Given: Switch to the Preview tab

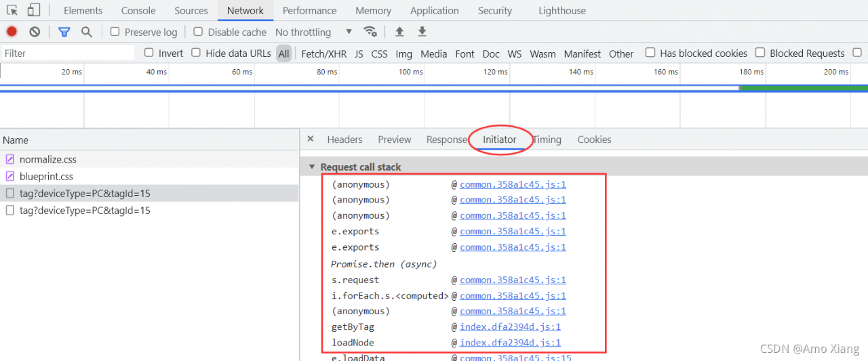Looking at the screenshot, I should coord(395,140).
